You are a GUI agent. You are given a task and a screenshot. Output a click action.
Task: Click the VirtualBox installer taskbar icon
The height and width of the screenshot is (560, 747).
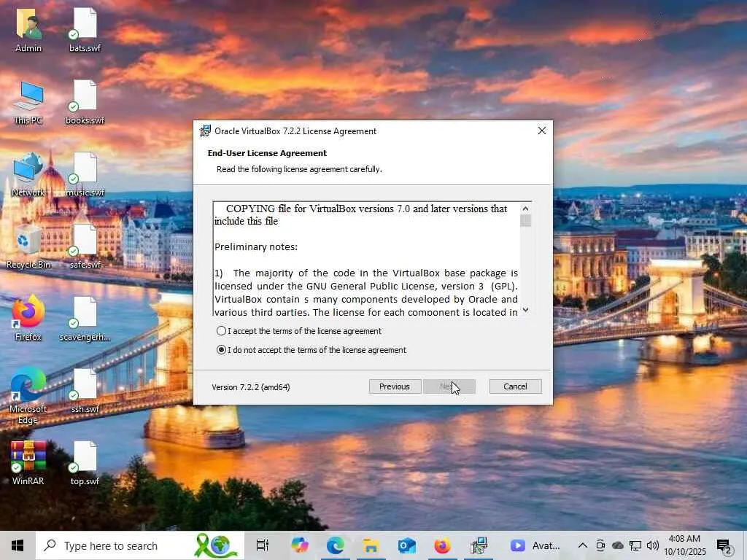(479, 545)
